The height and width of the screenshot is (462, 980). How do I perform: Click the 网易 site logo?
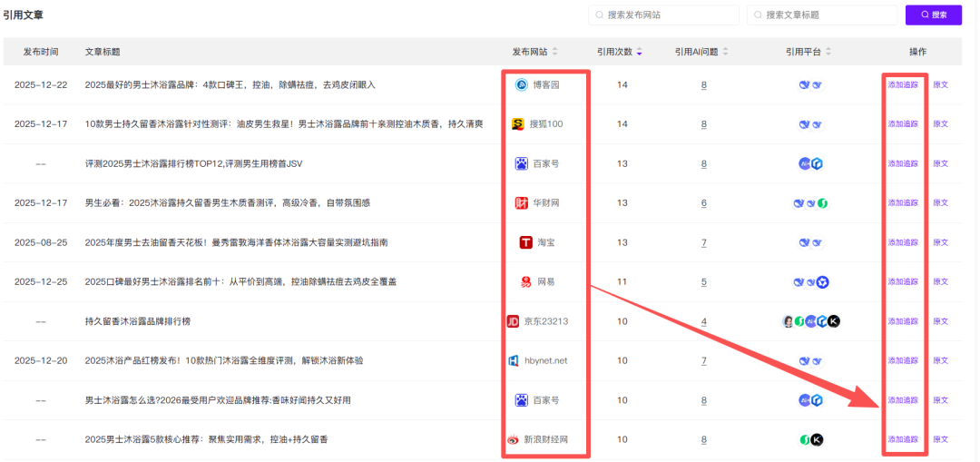525,282
